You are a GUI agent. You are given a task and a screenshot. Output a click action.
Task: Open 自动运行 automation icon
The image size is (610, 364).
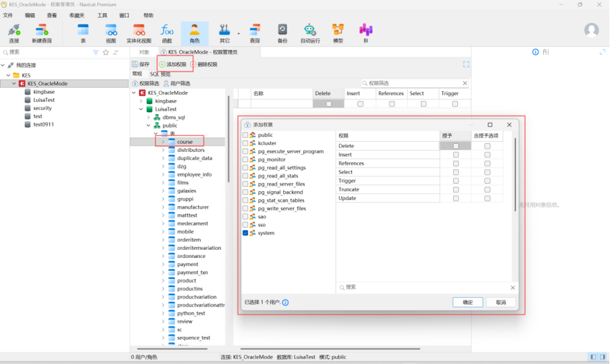[x=310, y=32]
